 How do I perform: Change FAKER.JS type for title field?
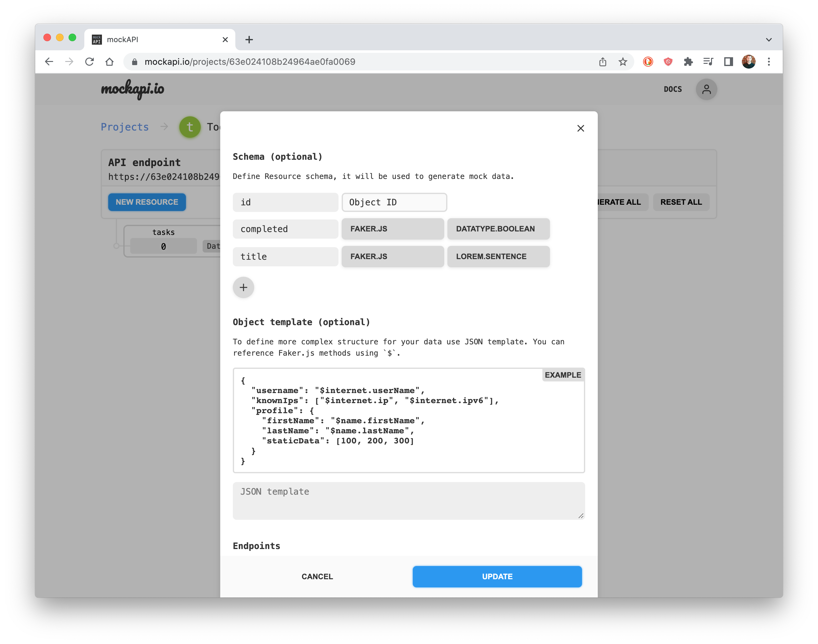point(392,256)
